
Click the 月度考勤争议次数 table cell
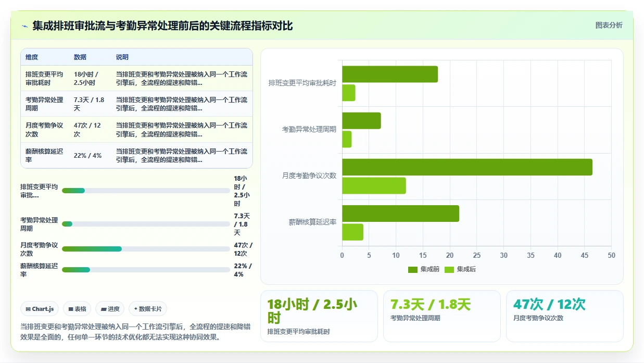45,130
